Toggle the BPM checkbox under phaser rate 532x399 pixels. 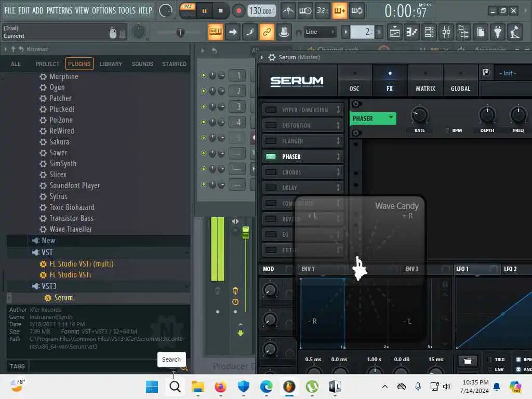click(447, 130)
